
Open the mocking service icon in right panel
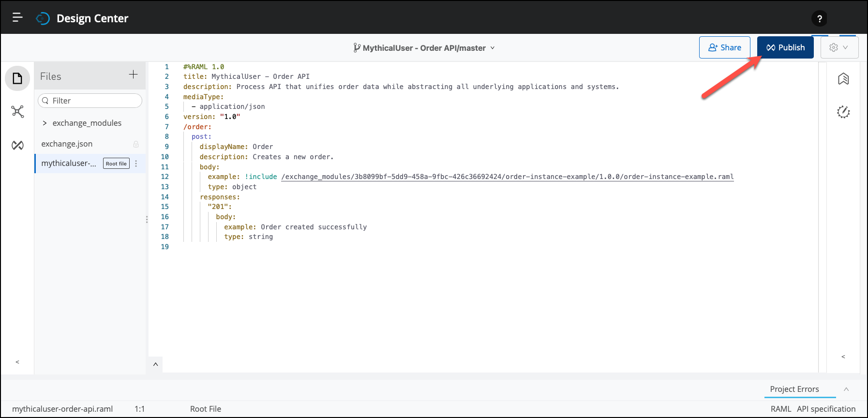(843, 112)
